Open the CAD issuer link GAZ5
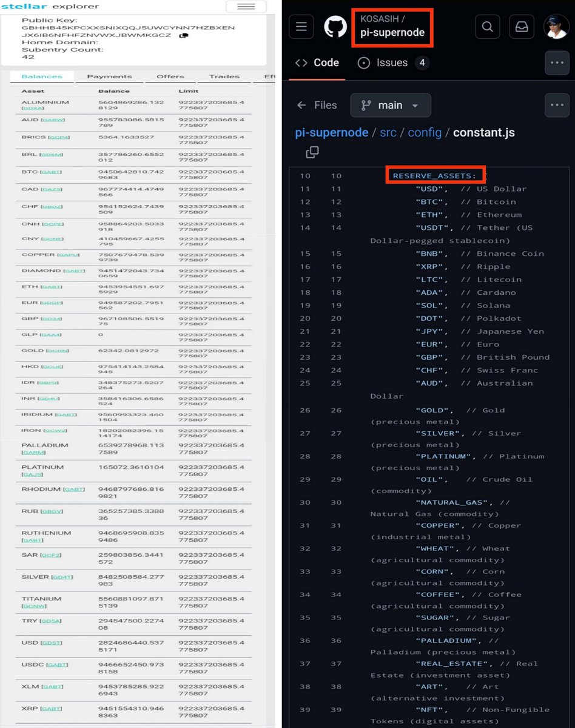The height and width of the screenshot is (728, 575). point(51,189)
